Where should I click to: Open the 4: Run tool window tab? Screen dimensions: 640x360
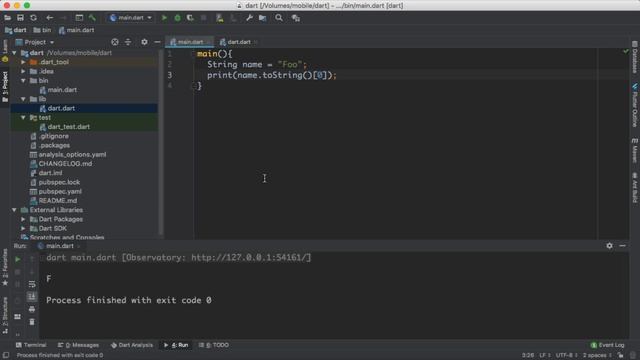(176, 345)
